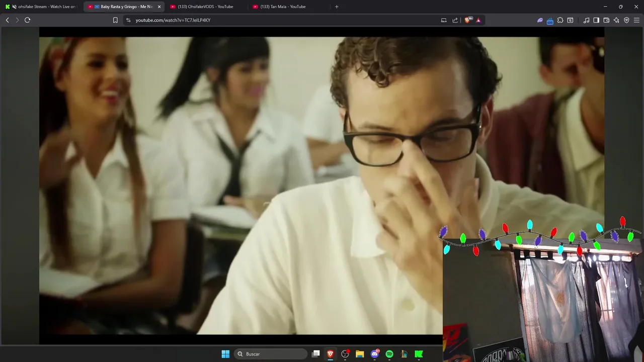Screen dimensions: 644x362
Task: Open the Leo AI sparkle icon
Action: click(616, 20)
